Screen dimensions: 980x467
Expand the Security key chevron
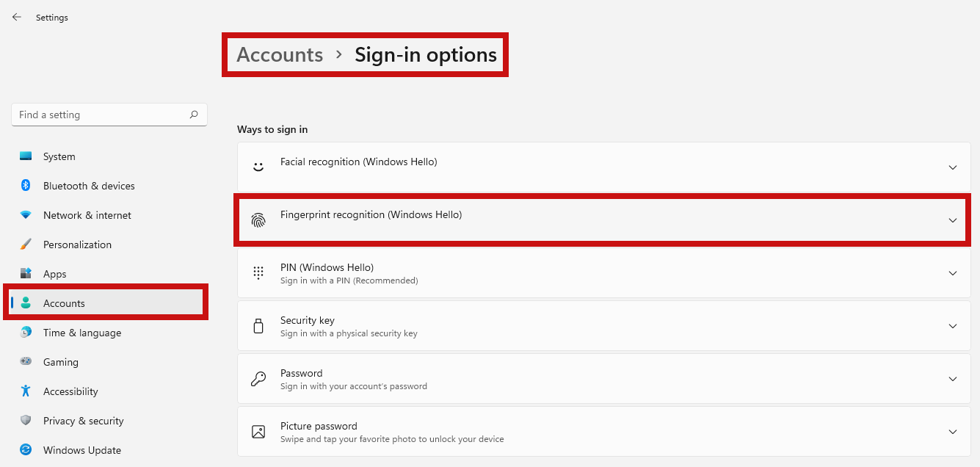tap(953, 326)
